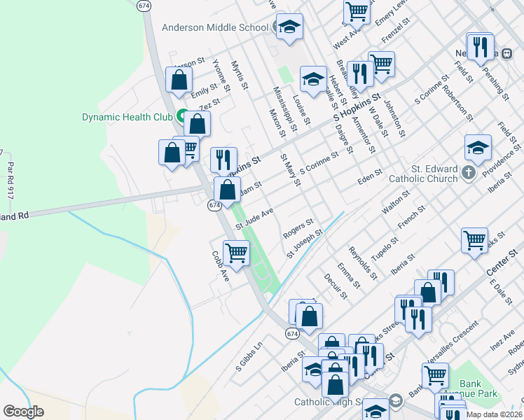Select the Myrtis St label
The width and height of the screenshot is (524, 420).
(240, 75)
